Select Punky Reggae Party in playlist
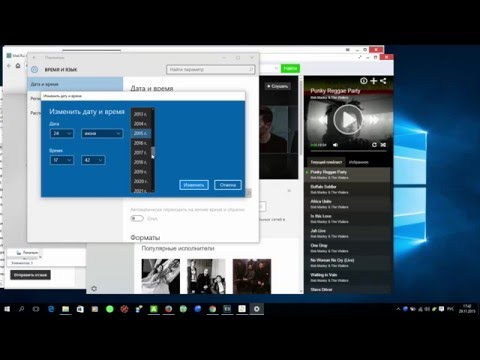The width and height of the screenshot is (480, 360). pyautogui.click(x=347, y=174)
